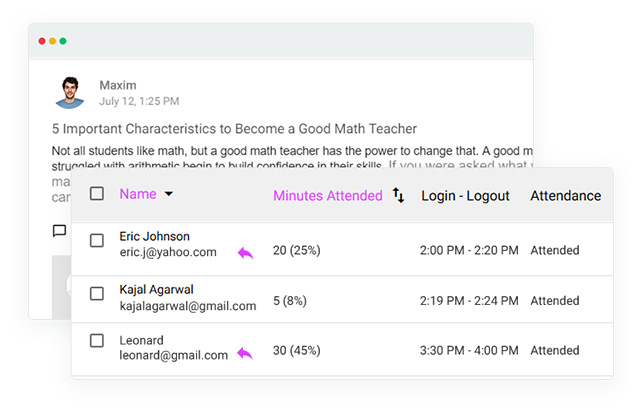The image size is (640, 410).
Task: Expand the Name column dropdown arrow
Action: (x=168, y=194)
